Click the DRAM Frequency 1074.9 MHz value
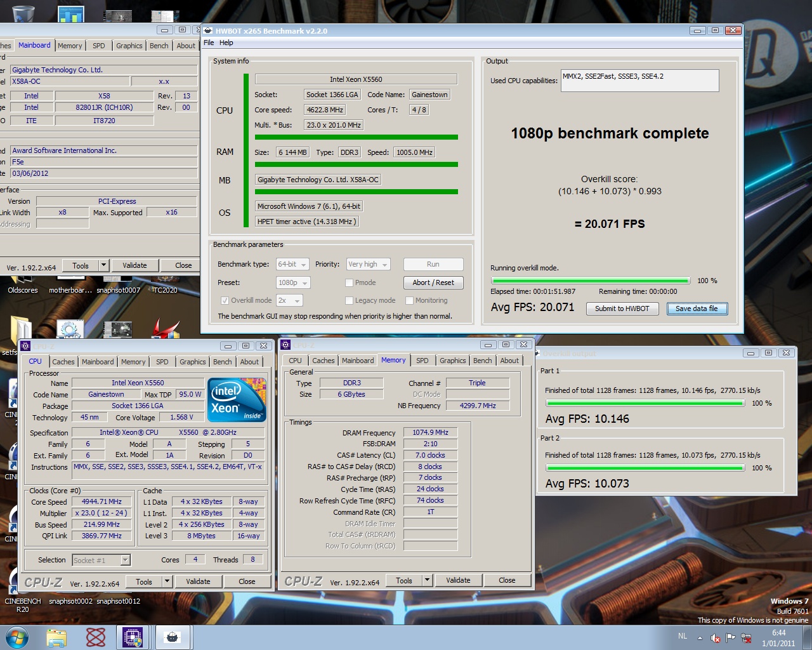Image resolution: width=812 pixels, height=650 pixels. [x=431, y=432]
